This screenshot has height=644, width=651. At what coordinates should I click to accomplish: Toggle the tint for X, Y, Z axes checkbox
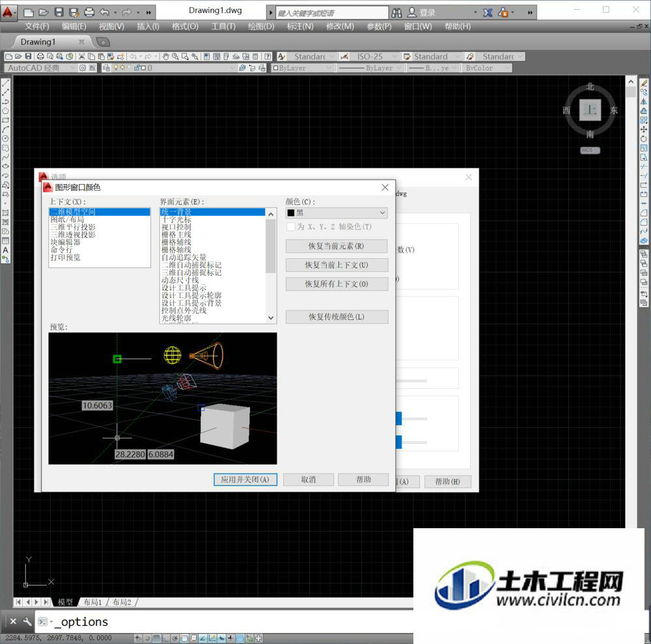coord(291,226)
